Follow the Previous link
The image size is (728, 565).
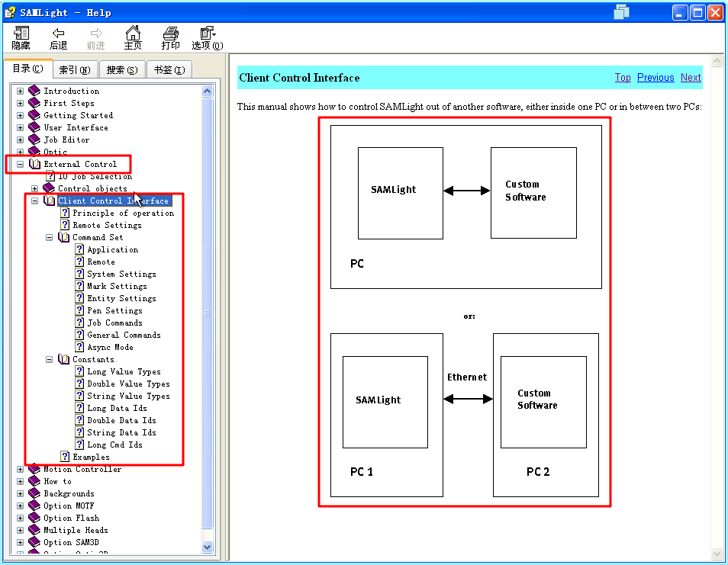(655, 78)
